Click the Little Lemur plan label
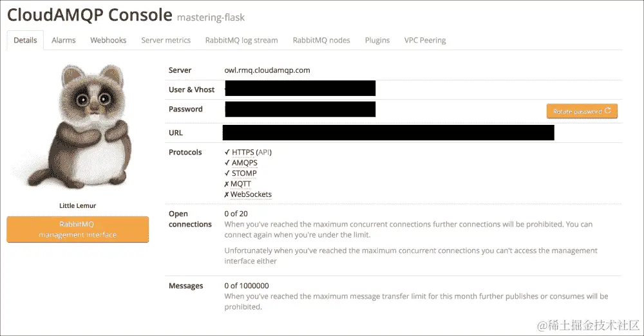 click(x=78, y=205)
